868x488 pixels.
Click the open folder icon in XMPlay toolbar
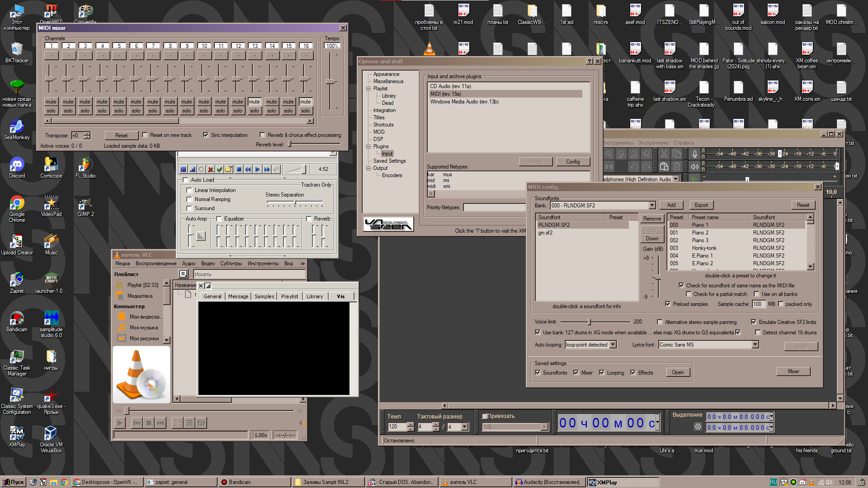coord(229,169)
